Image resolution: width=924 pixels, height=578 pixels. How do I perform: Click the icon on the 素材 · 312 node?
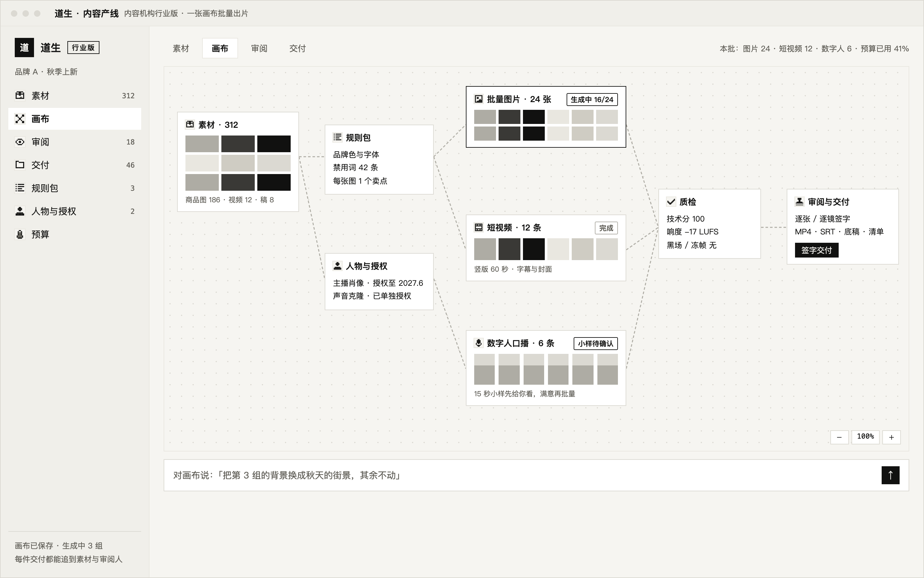pos(190,124)
